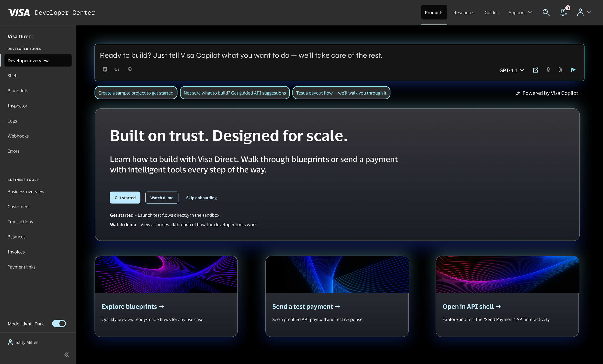This screenshot has height=364, width=603.
Task: Click the lightbulb icon in prompt box
Action: click(x=130, y=69)
